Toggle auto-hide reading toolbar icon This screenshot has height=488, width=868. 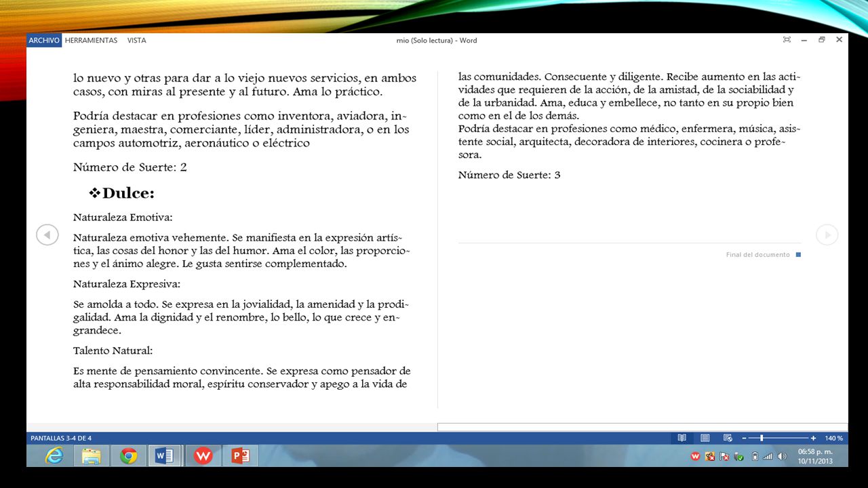coord(787,40)
